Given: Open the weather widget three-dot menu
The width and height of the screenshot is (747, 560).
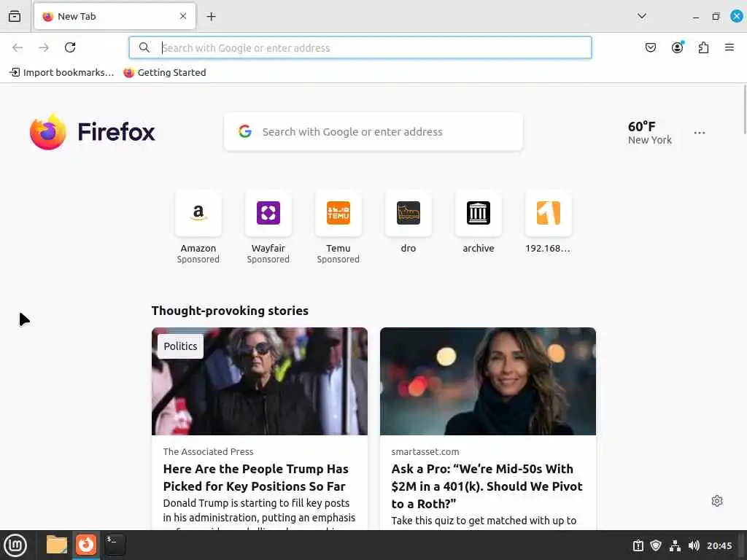Looking at the screenshot, I should [x=700, y=133].
